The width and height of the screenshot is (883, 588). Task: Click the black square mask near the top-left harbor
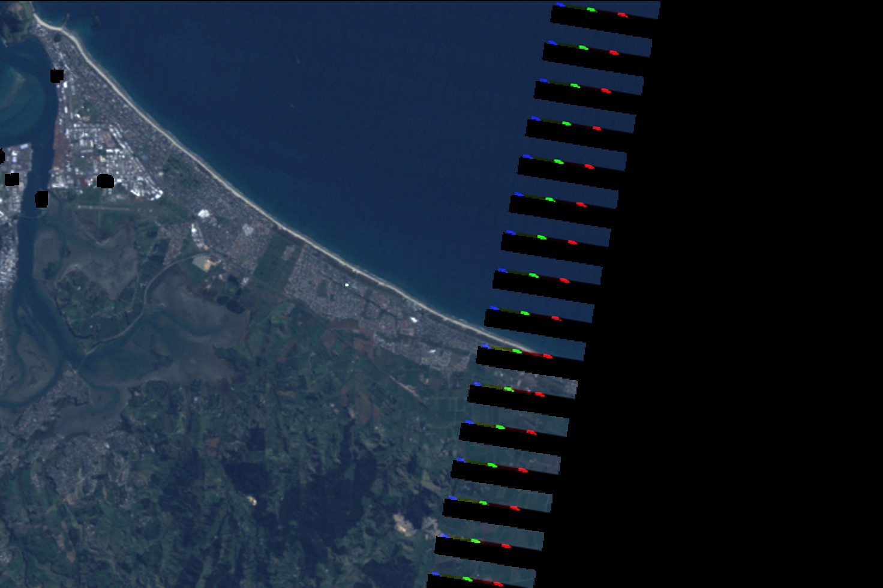pyautogui.click(x=57, y=76)
